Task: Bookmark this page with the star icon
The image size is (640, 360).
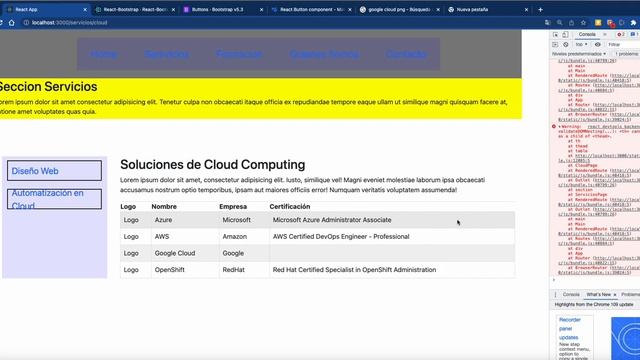Action: click(583, 23)
